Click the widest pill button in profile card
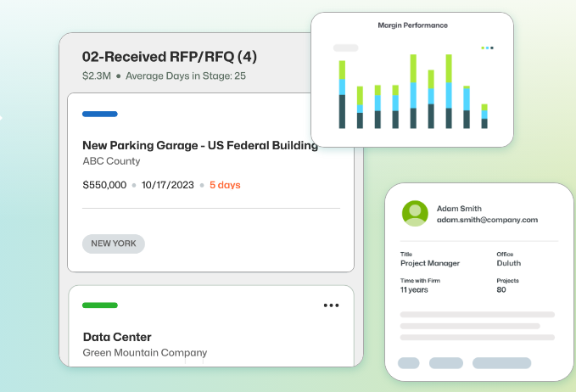This screenshot has height=392, width=576. tap(502, 363)
